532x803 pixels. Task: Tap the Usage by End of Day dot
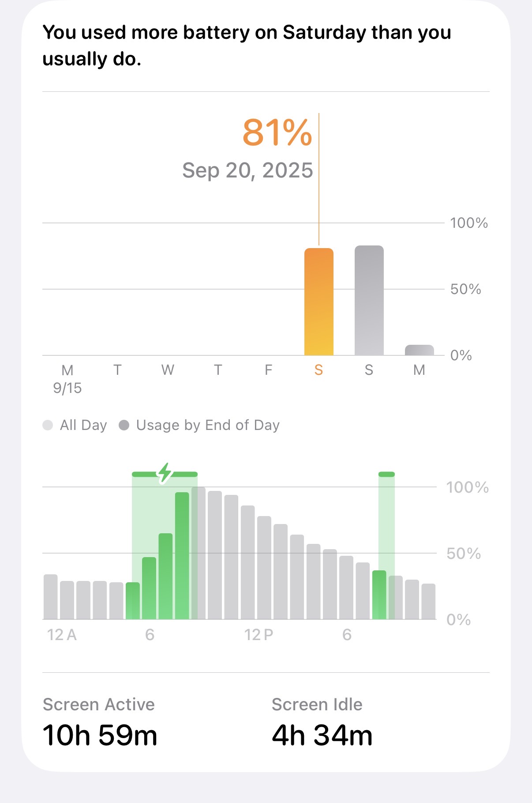(x=124, y=425)
